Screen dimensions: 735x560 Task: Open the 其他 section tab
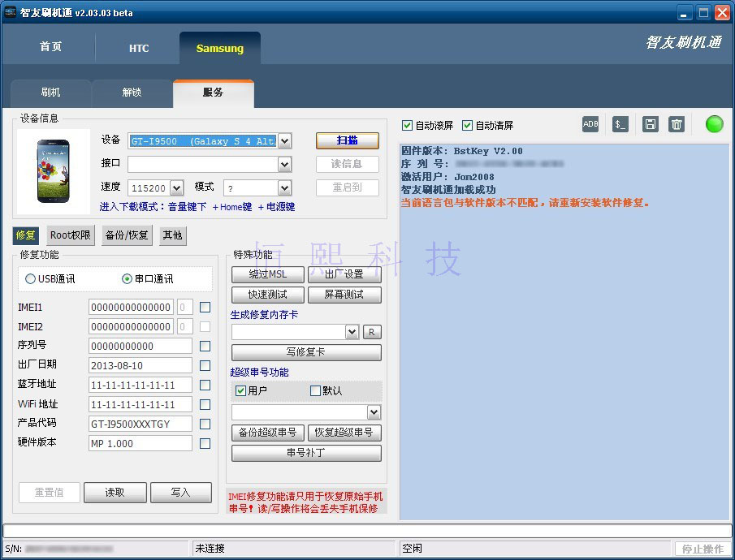(x=172, y=235)
